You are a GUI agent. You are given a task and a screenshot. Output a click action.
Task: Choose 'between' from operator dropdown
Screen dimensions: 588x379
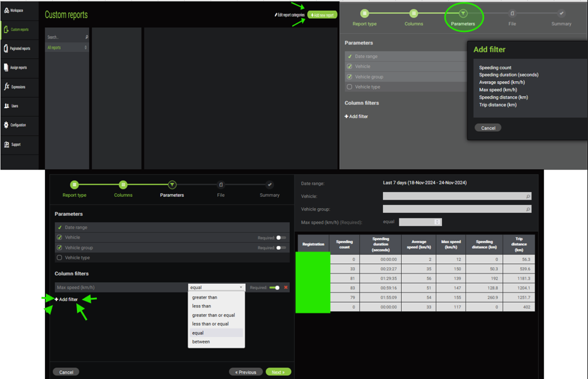(201, 342)
